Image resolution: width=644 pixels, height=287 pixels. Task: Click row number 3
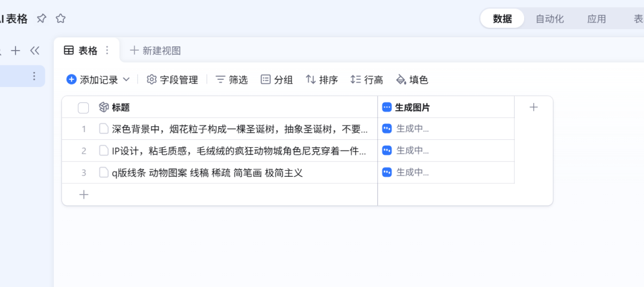[84, 173]
